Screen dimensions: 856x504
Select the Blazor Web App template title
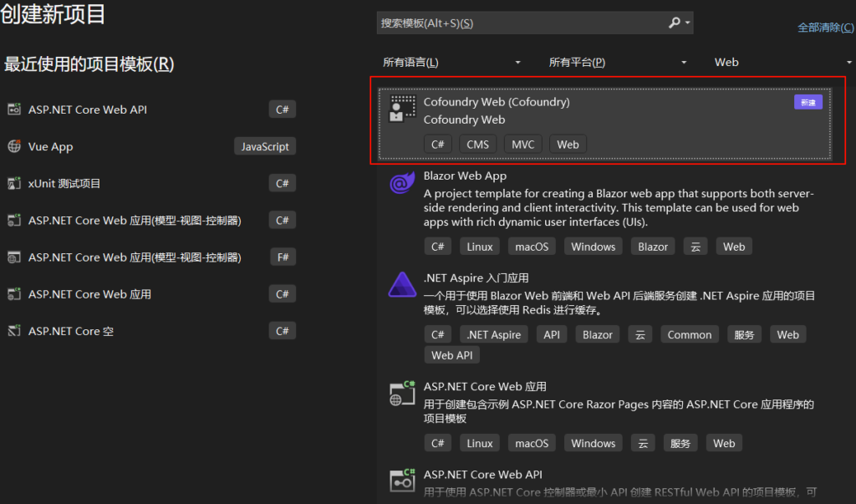point(465,176)
